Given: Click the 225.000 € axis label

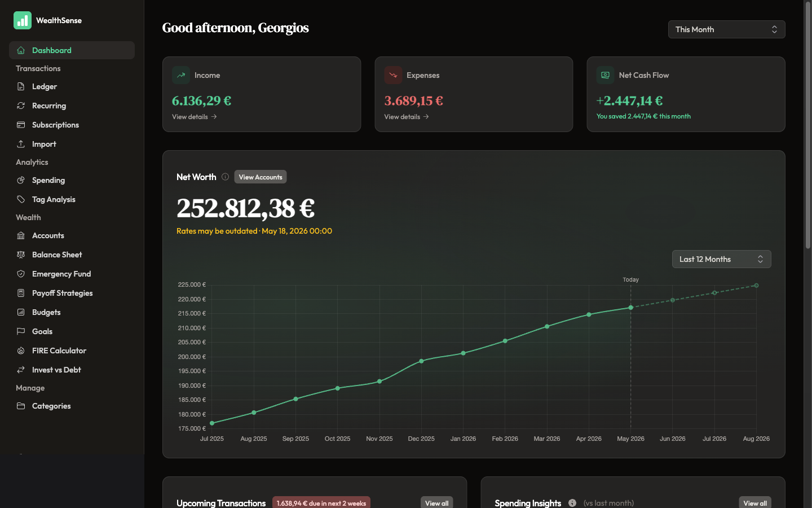Looking at the screenshot, I should 192,284.
